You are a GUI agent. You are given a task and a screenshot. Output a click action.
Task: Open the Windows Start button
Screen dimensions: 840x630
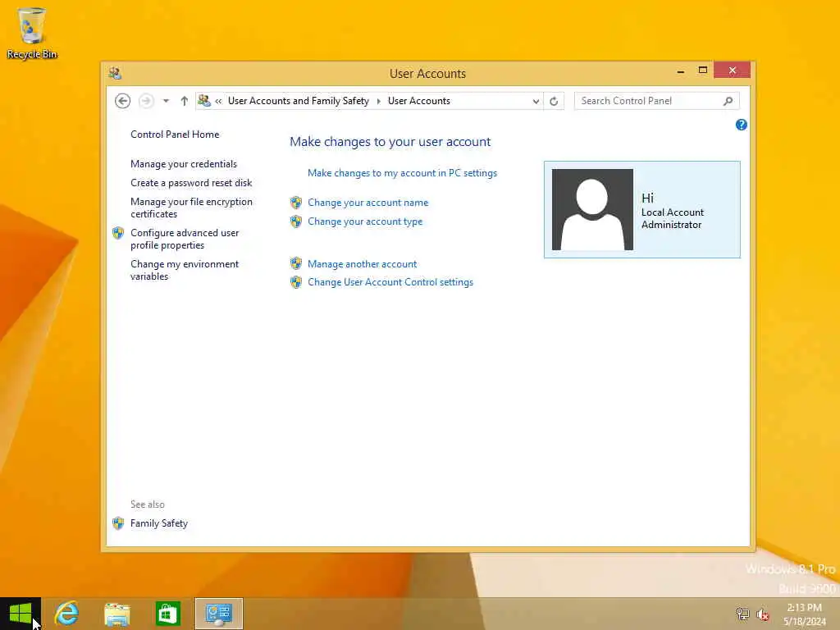(x=21, y=614)
